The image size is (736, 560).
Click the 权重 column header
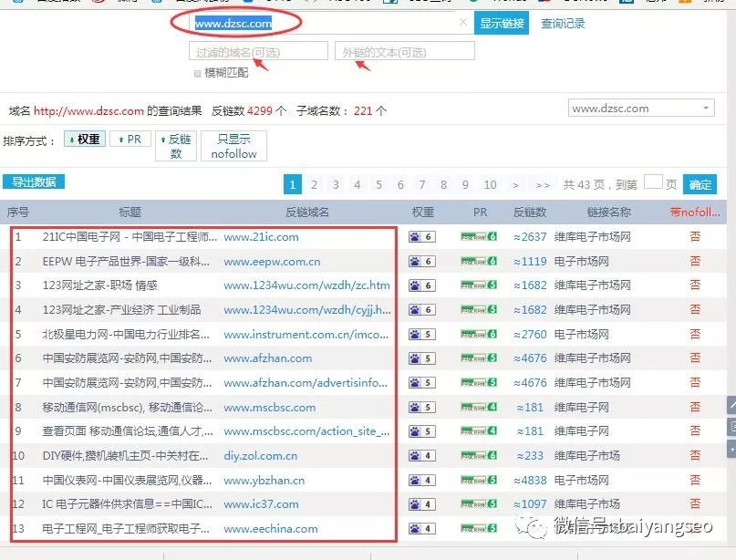(x=422, y=213)
